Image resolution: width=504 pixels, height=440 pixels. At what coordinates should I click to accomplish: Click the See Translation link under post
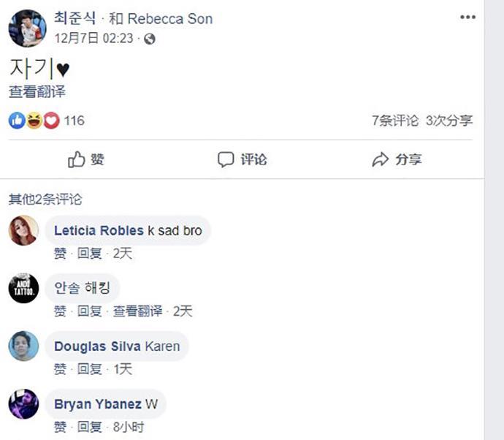(x=37, y=91)
